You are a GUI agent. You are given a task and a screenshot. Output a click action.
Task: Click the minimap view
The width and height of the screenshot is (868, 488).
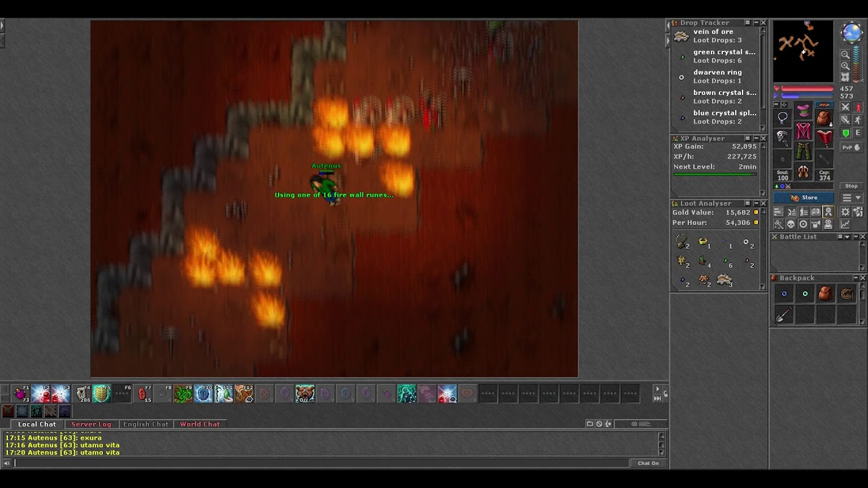click(804, 51)
